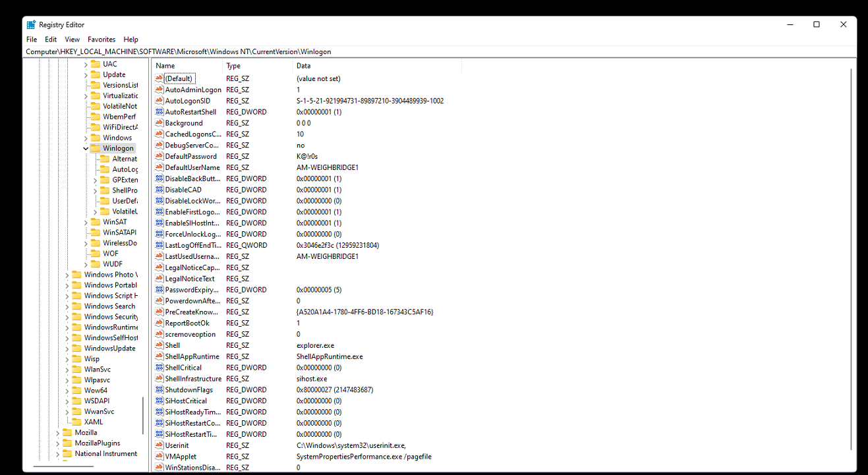Select the WbemPerf folder icon
Image resolution: width=868 pixels, height=475 pixels.
click(96, 117)
